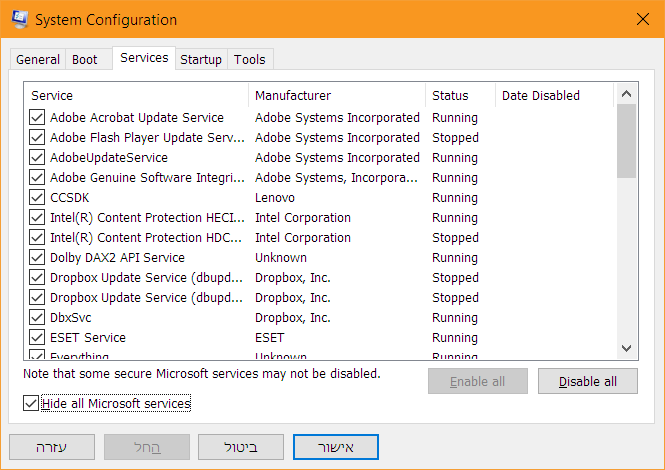Select the CCSDK service name
Viewport: 665px width, 470px height.
click(70, 198)
